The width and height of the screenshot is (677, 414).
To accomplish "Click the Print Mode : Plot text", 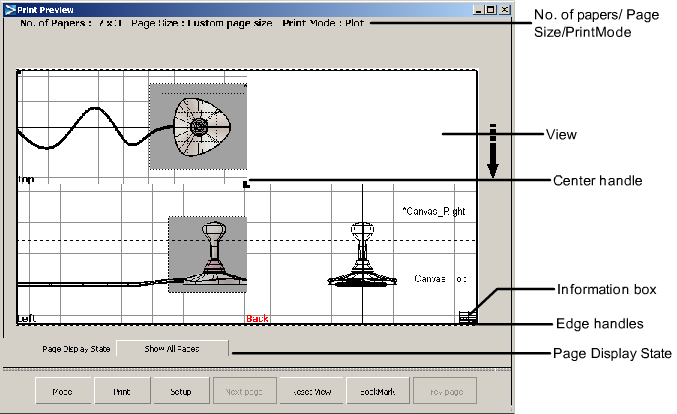I will click(x=323, y=23).
